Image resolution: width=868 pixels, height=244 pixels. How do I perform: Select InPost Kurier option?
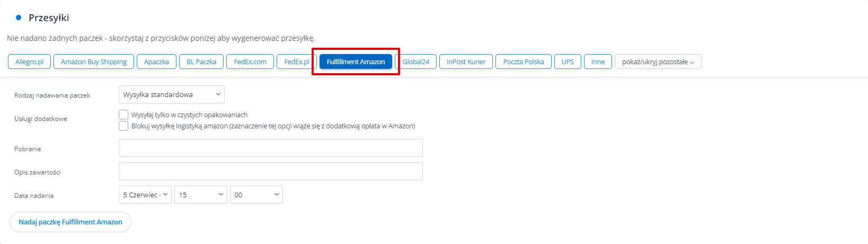point(466,62)
